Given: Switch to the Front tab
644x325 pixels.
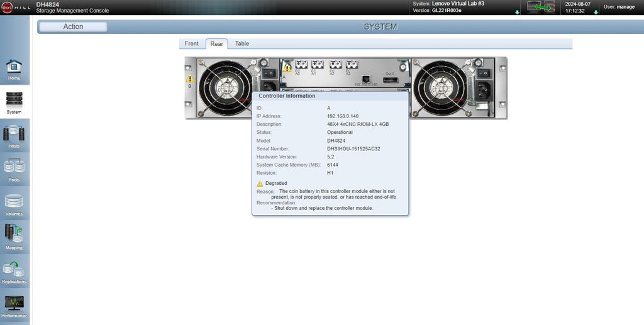Looking at the screenshot, I should point(191,43).
